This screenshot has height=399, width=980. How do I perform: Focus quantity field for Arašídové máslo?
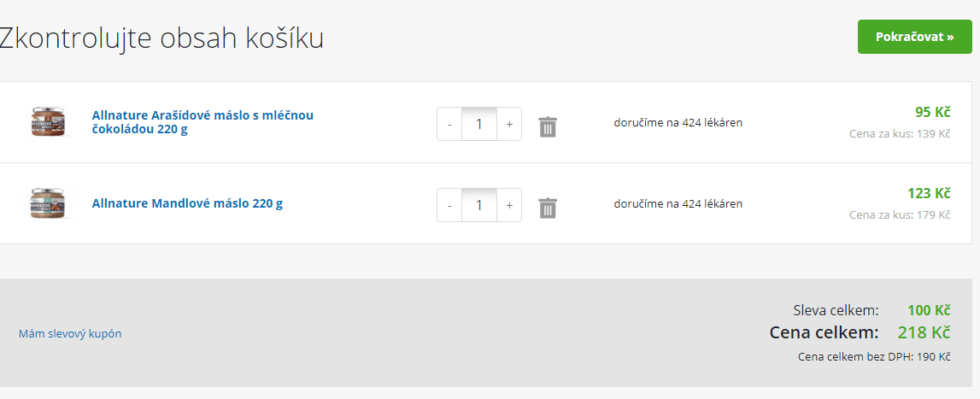(x=479, y=124)
